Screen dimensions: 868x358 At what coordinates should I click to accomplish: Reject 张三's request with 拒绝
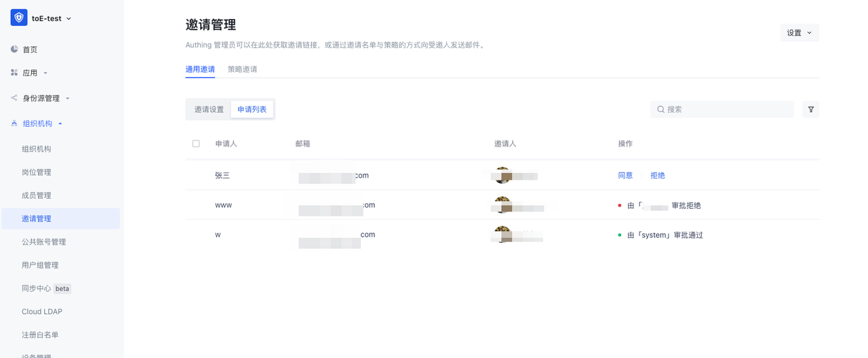tap(657, 175)
